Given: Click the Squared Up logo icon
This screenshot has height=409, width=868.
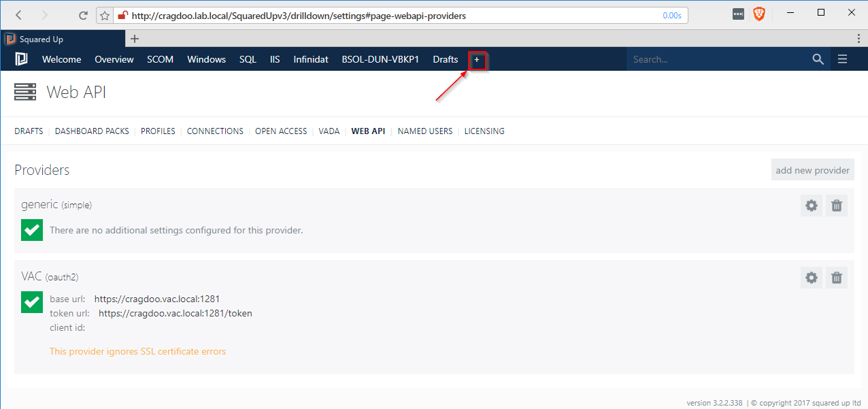Looking at the screenshot, I should point(22,59).
